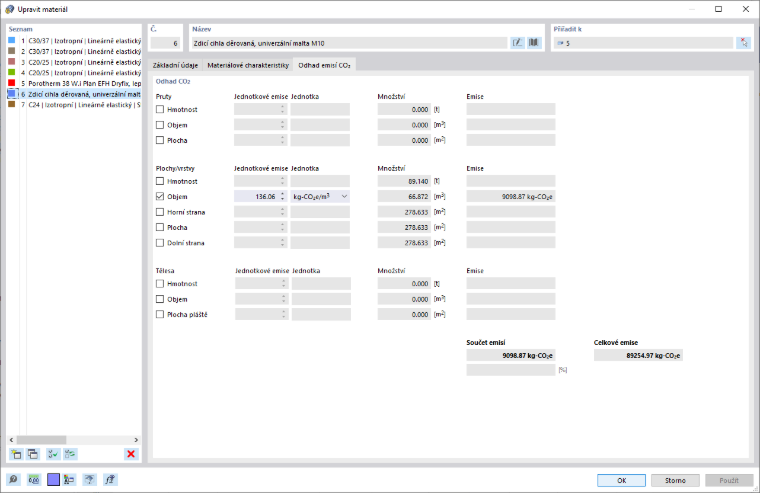Enable Tělesa Objem checkbox
The image size is (760, 493).
pyautogui.click(x=160, y=299)
